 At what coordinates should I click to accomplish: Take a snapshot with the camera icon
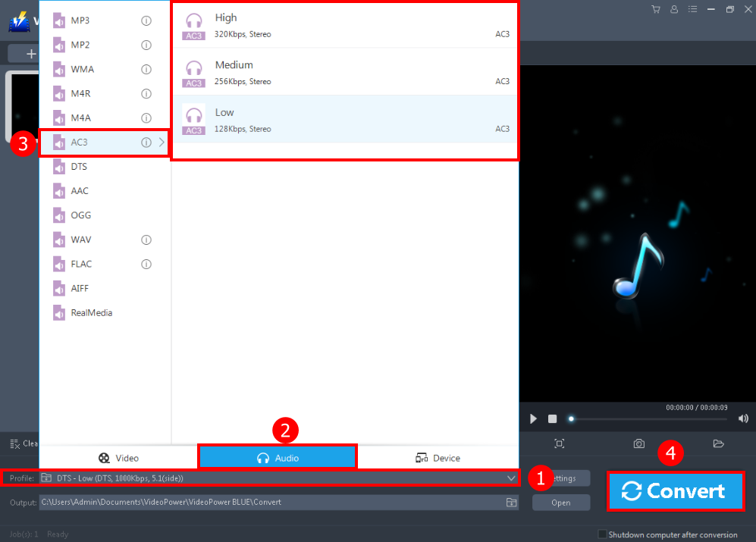[638, 443]
